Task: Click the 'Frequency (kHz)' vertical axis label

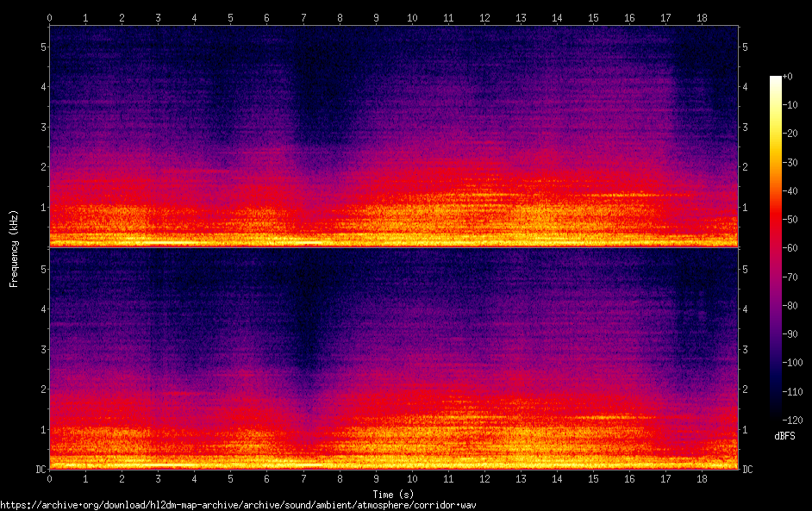Action: point(14,248)
